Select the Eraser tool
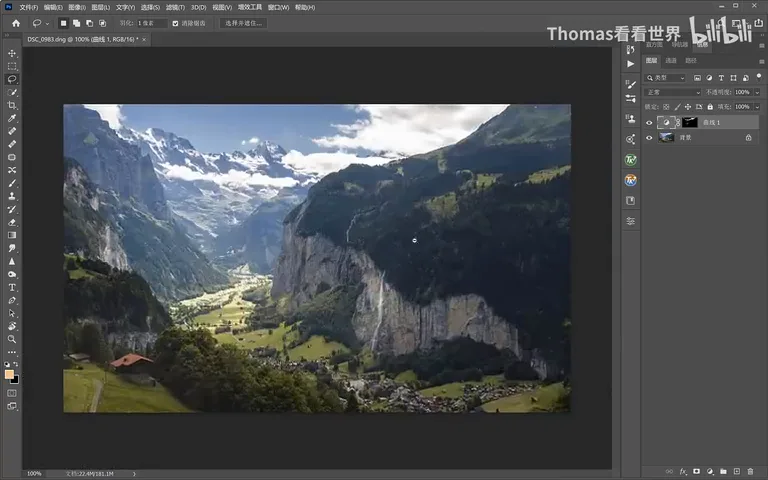Image resolution: width=768 pixels, height=480 pixels. (12, 222)
